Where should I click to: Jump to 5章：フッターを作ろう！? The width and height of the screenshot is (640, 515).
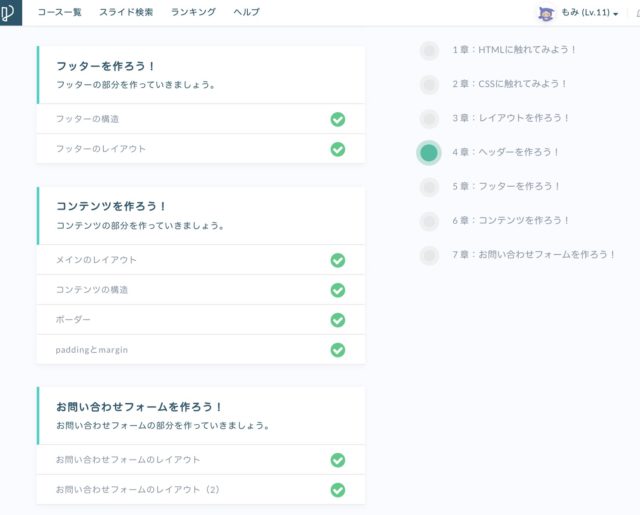pos(506,186)
